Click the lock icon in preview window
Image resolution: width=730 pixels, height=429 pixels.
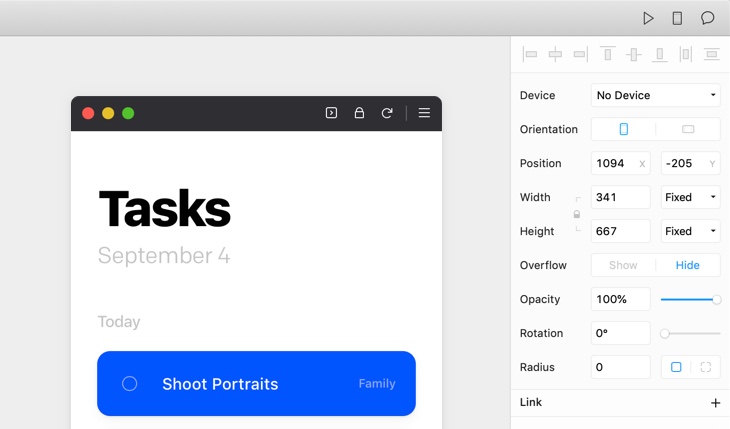tap(359, 113)
